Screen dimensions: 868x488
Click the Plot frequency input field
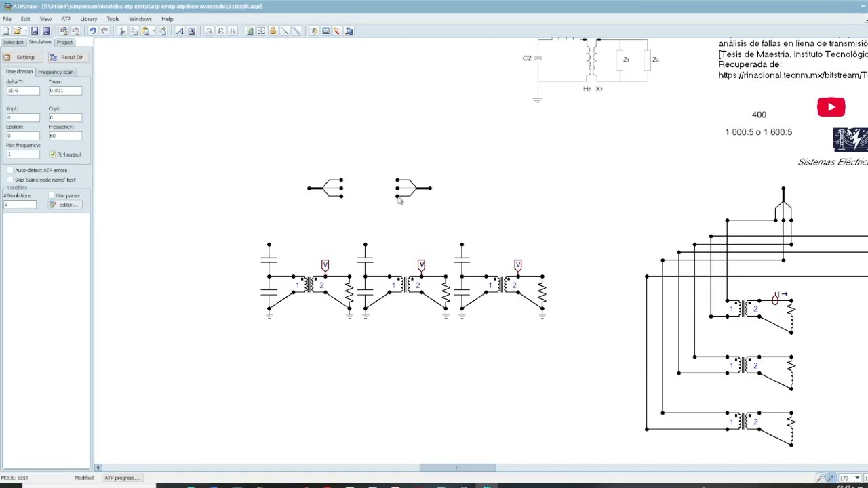click(x=22, y=155)
